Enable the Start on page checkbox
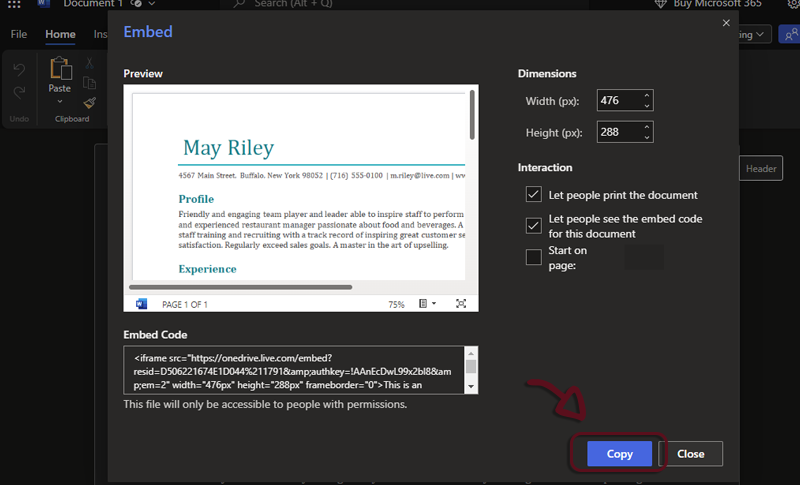800x485 pixels. (x=534, y=257)
